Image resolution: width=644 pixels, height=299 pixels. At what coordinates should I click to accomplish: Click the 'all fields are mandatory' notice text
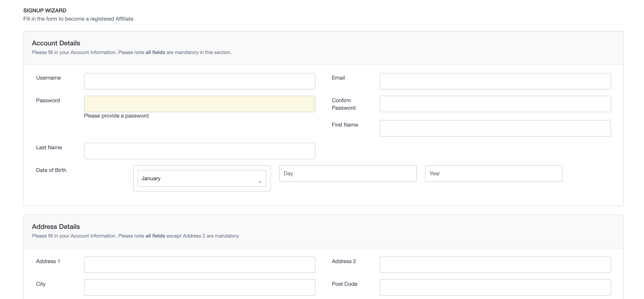click(132, 52)
